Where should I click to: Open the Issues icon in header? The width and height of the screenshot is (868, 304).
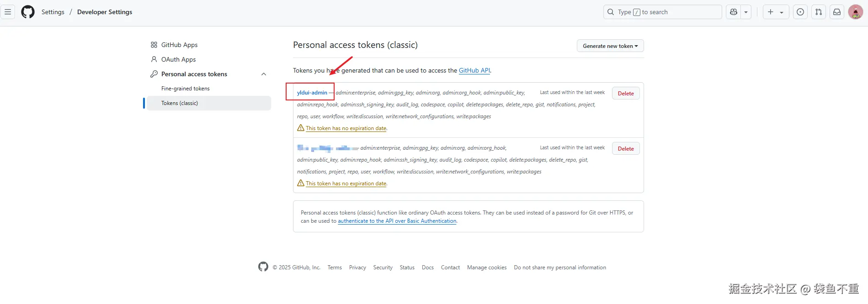click(800, 12)
